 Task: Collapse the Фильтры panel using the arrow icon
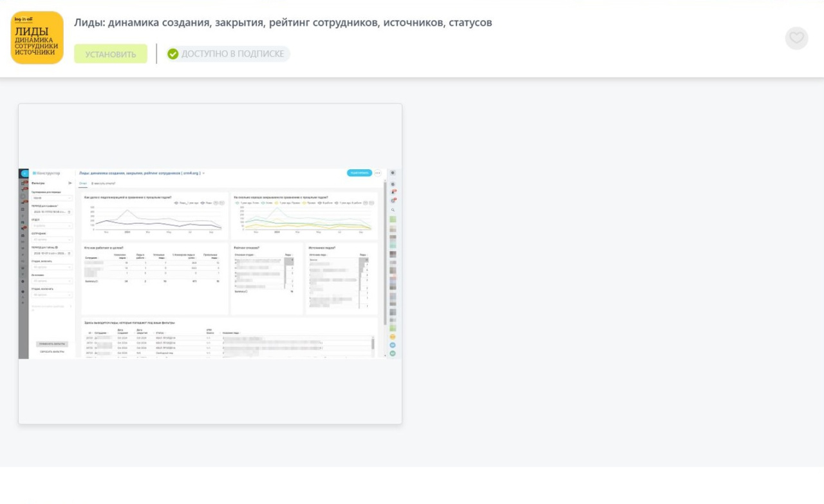click(x=70, y=183)
